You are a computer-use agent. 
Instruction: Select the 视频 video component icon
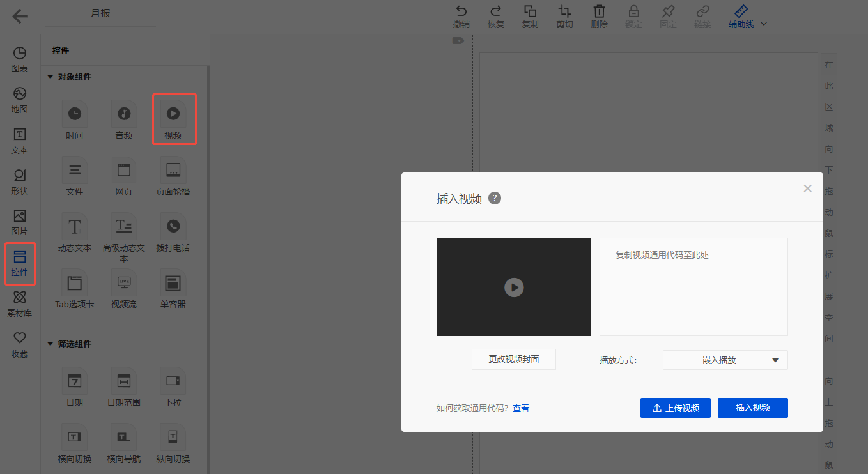pyautogui.click(x=173, y=114)
